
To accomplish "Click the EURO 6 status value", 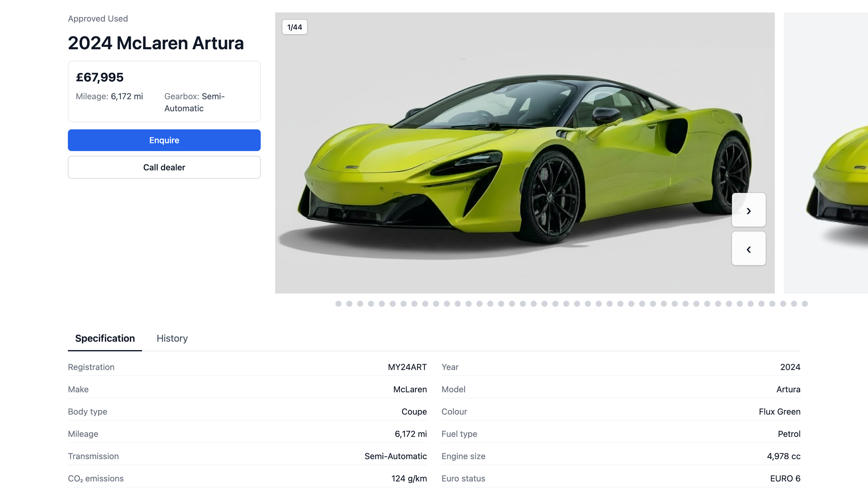I will tap(785, 478).
